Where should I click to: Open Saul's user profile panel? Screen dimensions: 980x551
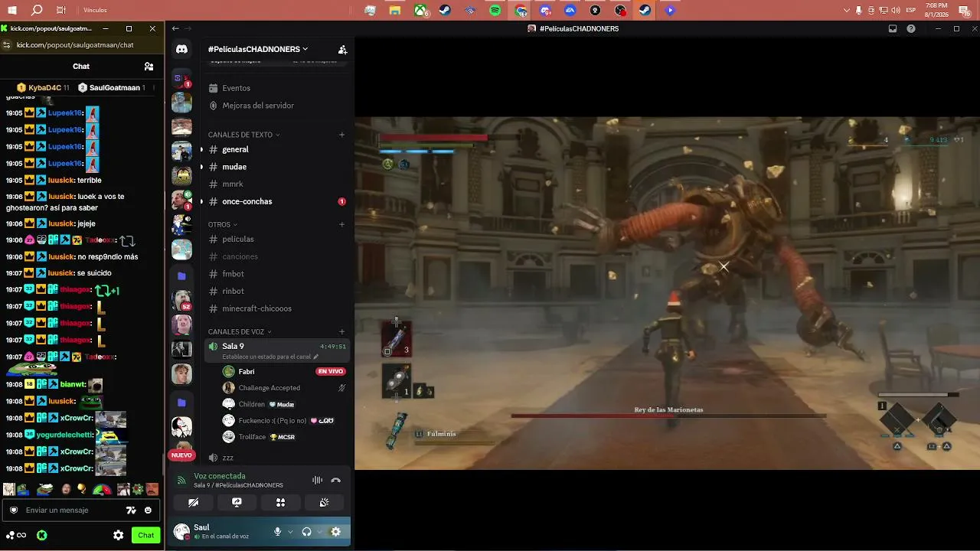tap(220, 532)
